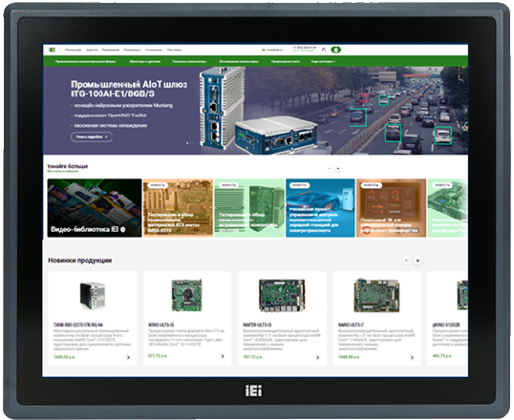
Task: Click the IEI logo in the site header
Action: pos(52,50)
